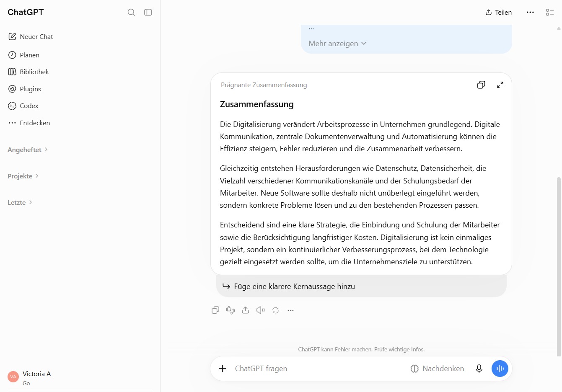The width and height of the screenshot is (562, 392).
Task: Click the plus attach button in composer
Action: (223, 369)
